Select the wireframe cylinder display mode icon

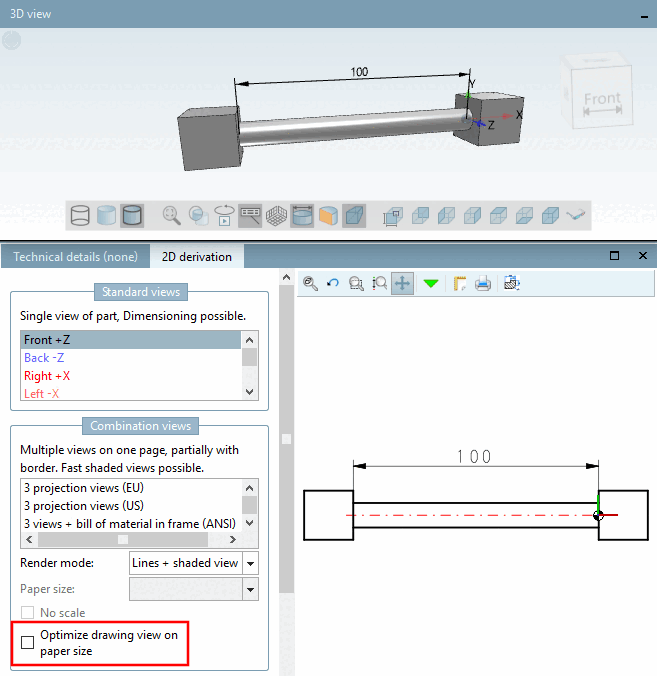point(80,215)
